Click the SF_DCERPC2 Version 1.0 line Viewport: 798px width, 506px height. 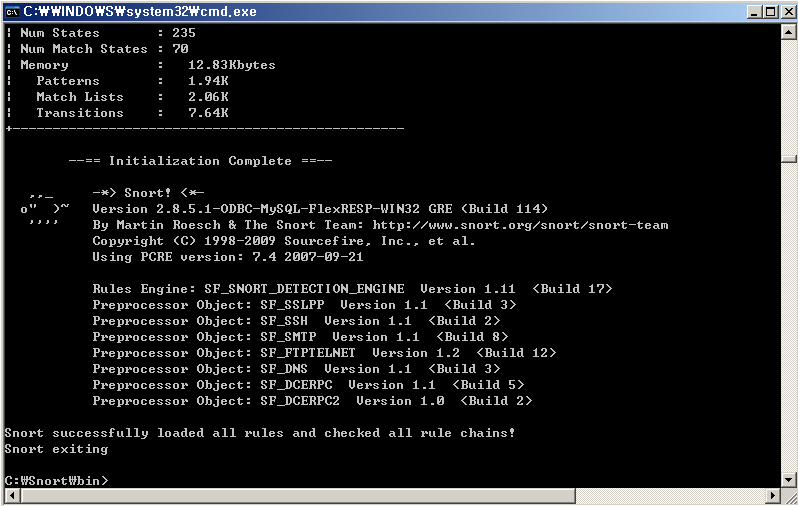pos(312,401)
